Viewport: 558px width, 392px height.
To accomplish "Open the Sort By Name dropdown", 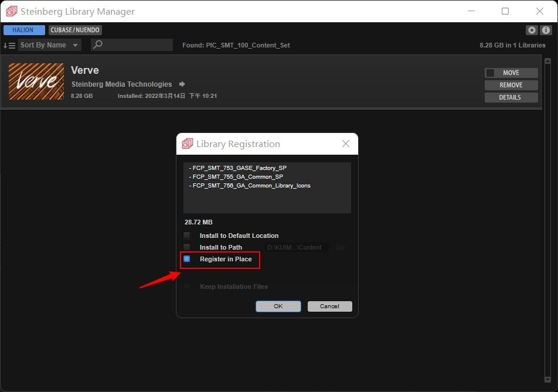I will 49,45.
